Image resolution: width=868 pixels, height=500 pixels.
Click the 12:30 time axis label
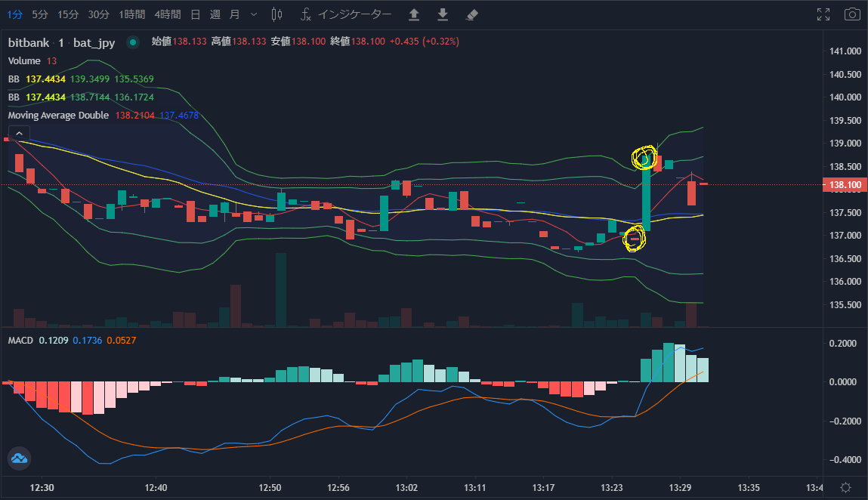[42, 488]
